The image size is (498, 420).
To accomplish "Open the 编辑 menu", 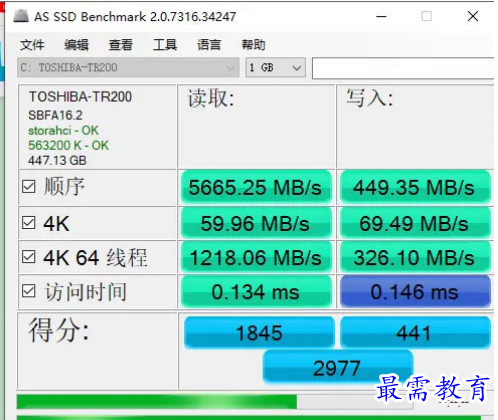I will [76, 44].
